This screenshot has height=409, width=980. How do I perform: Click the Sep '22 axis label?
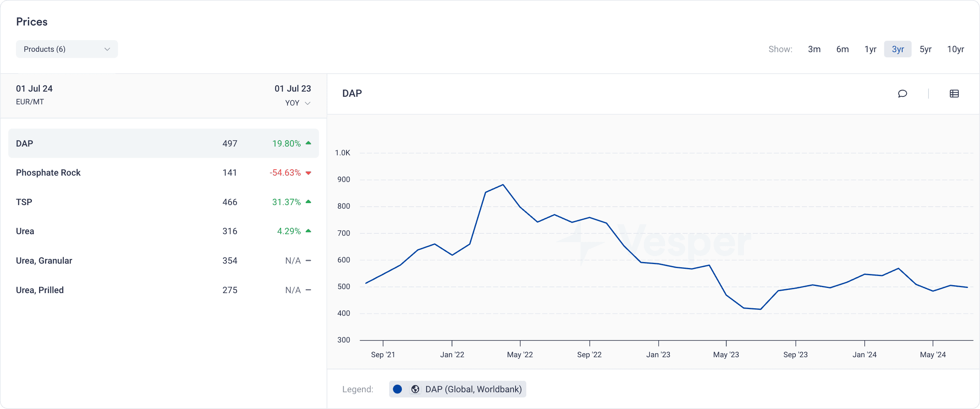coord(589,354)
